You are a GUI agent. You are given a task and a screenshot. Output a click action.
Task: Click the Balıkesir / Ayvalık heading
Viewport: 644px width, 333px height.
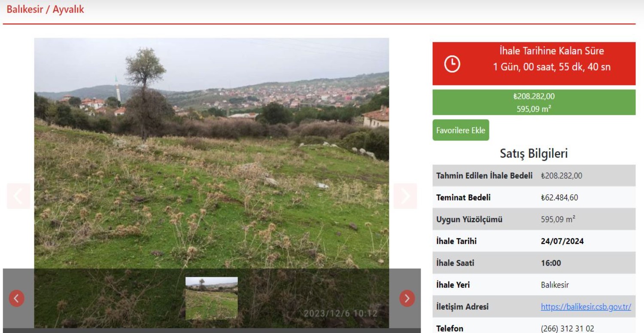[45, 9]
